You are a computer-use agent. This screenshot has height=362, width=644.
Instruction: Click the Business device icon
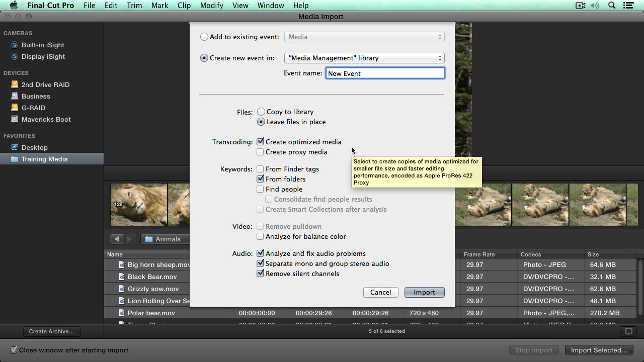(x=15, y=96)
